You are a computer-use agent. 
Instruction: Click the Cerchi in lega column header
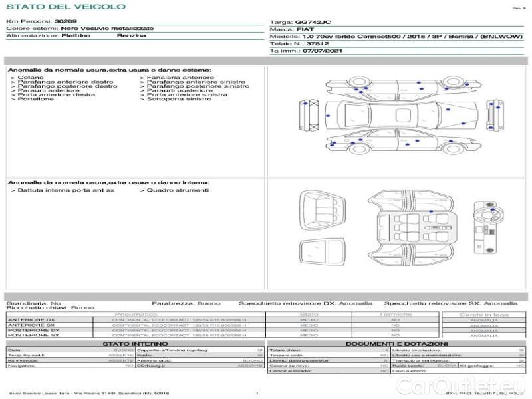pos(483,314)
